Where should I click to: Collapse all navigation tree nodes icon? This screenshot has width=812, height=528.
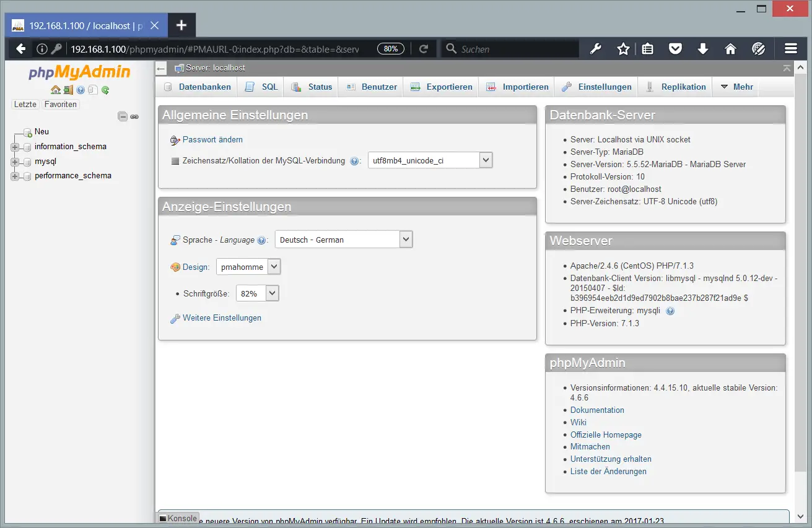click(x=123, y=116)
